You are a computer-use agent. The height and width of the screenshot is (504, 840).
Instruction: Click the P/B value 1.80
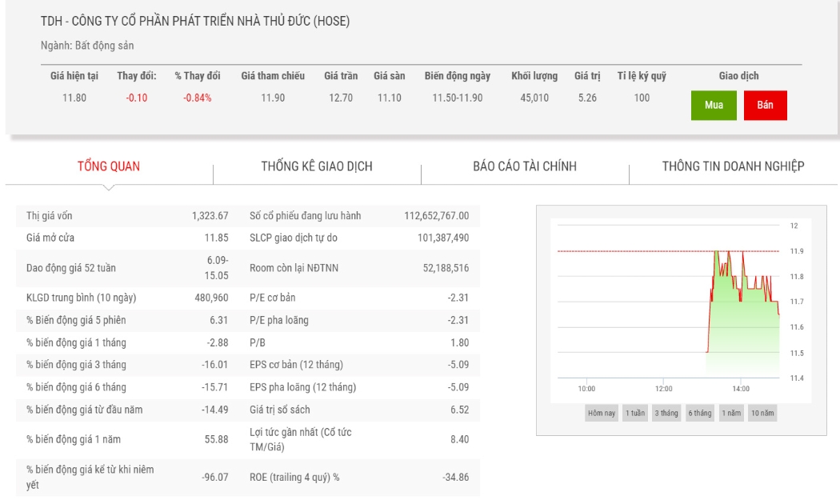click(460, 342)
